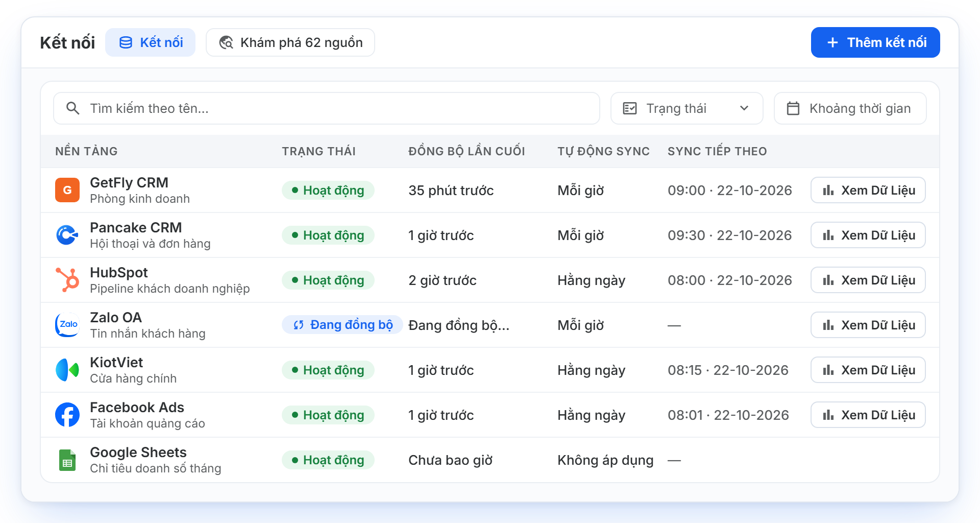Select the Chưa bao giờ cell
The height and width of the screenshot is (523, 980).
click(451, 460)
